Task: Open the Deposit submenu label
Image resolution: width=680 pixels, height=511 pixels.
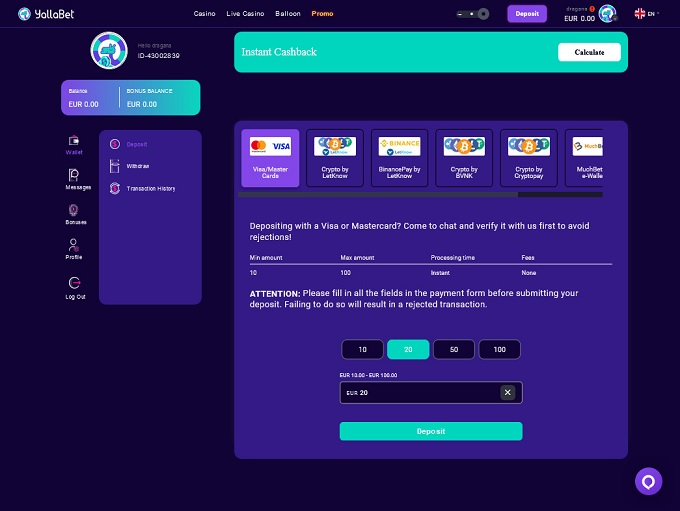Action: coord(137,144)
